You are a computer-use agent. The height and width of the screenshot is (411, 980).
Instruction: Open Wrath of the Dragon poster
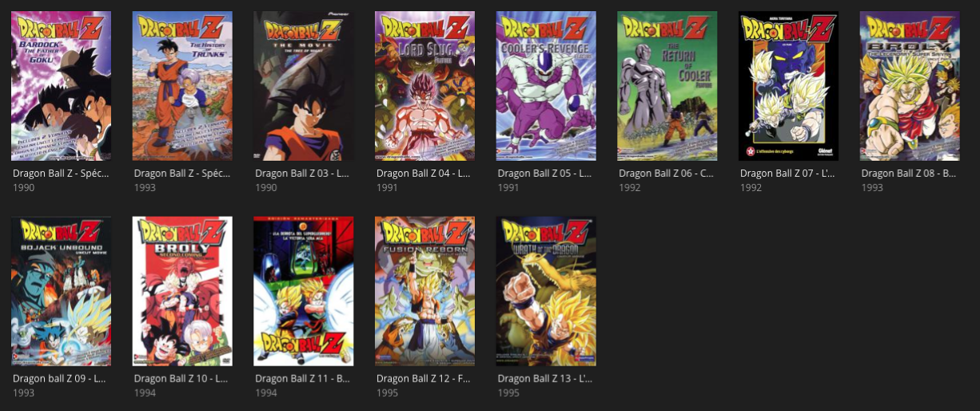[546, 291]
